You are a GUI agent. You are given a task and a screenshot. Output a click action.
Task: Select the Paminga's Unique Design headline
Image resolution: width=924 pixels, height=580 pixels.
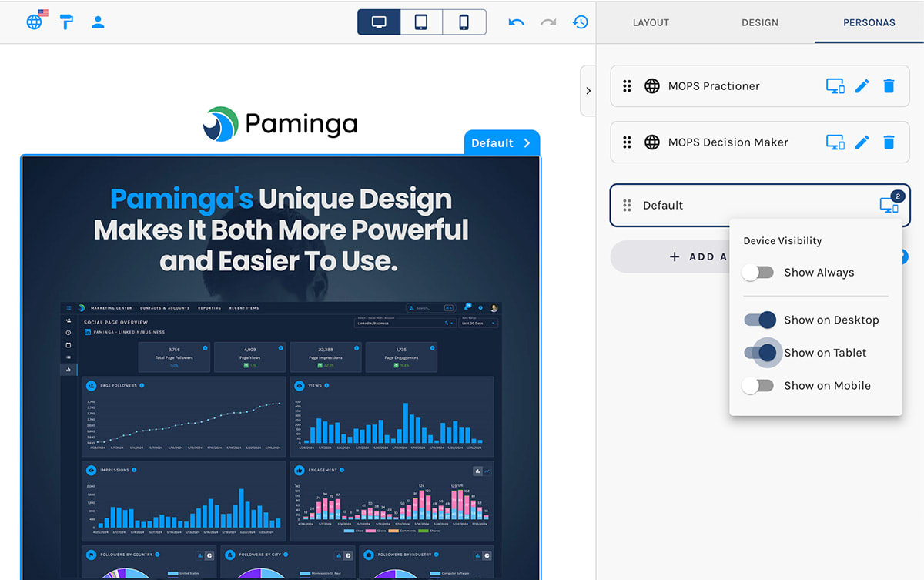[281, 230]
